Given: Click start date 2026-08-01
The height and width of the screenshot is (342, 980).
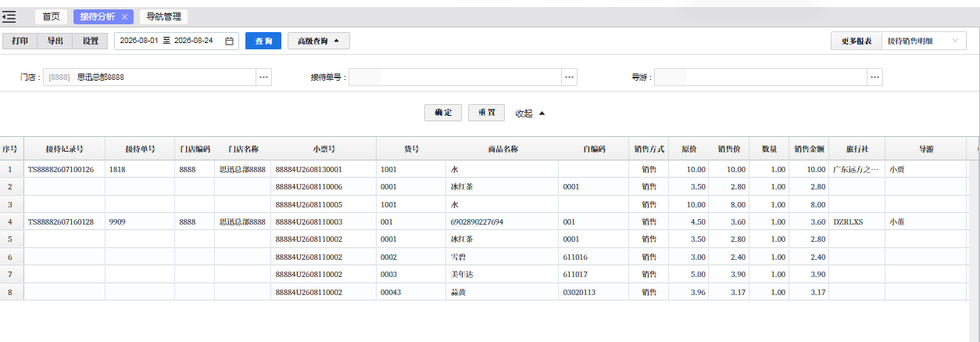Looking at the screenshot, I should coord(139,41).
